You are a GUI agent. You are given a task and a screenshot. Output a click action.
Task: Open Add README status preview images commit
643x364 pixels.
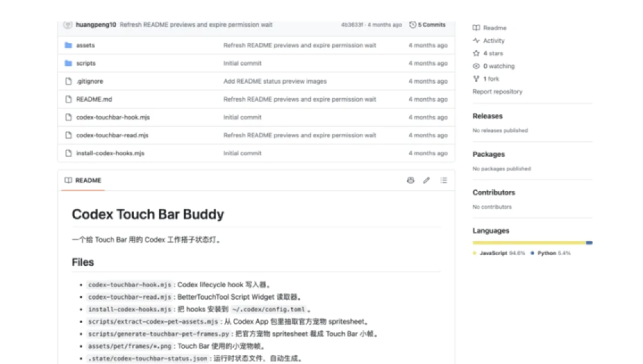[275, 81]
